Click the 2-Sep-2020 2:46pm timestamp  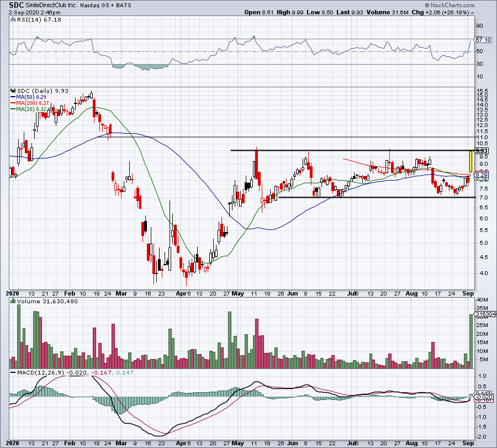pos(34,13)
